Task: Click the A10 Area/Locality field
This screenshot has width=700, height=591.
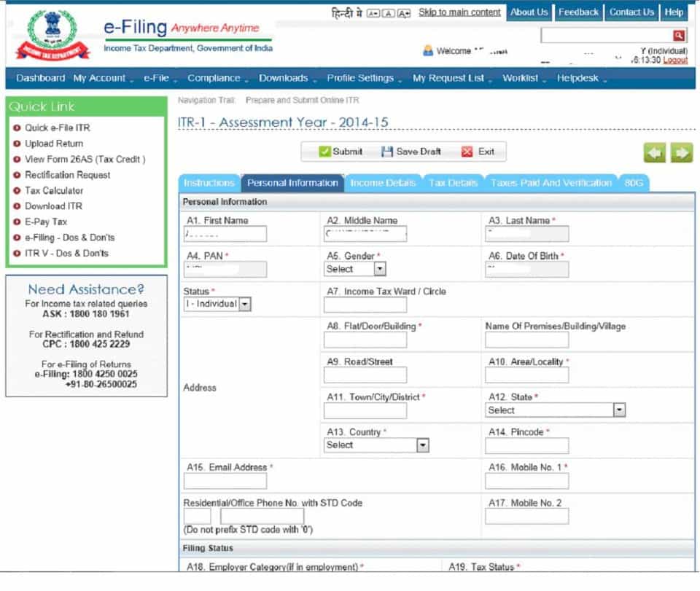Action: click(526, 375)
